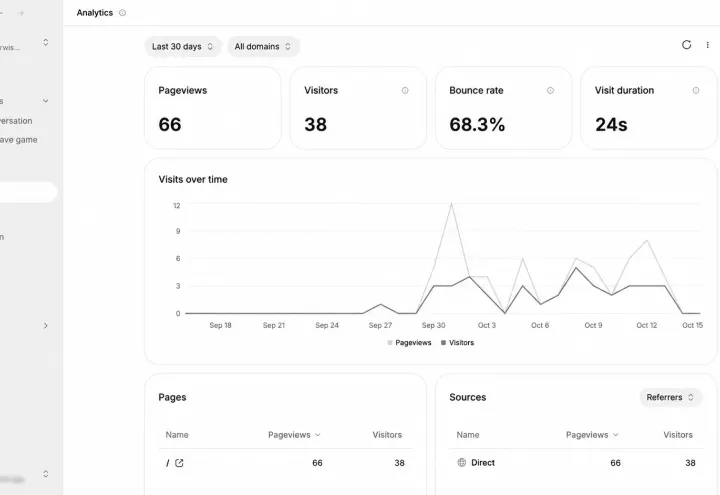Screen dimensions: 720x495
Task: Click the forward navigation arrow
Action: [x=21, y=13]
